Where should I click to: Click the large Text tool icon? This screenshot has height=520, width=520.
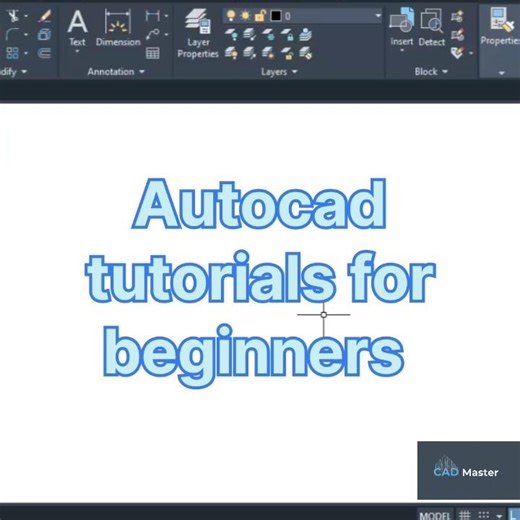coord(77,21)
